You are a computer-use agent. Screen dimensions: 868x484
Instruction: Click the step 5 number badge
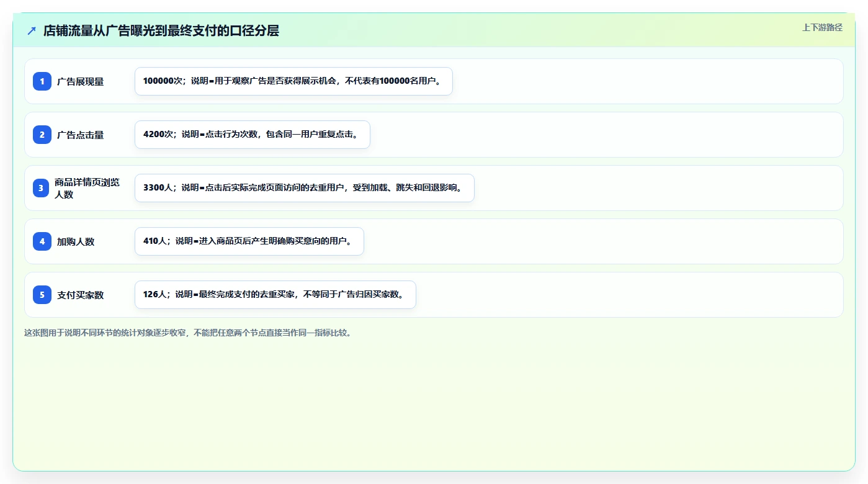(x=42, y=295)
